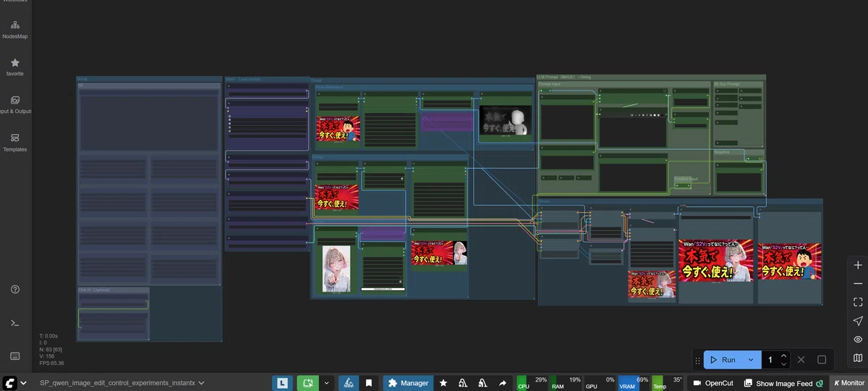Click the N: 63 [63] status text

tap(51, 350)
